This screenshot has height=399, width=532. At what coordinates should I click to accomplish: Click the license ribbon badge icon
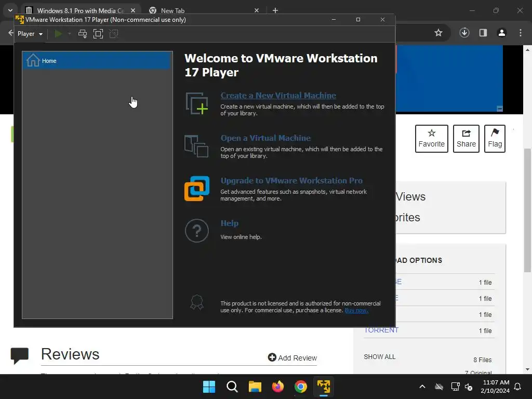197,302
